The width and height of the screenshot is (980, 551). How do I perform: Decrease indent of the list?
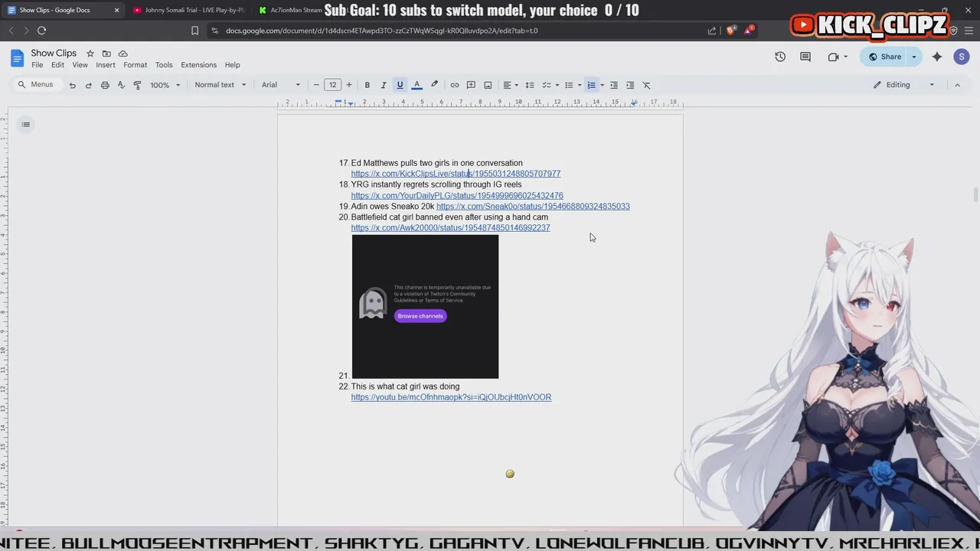(613, 85)
